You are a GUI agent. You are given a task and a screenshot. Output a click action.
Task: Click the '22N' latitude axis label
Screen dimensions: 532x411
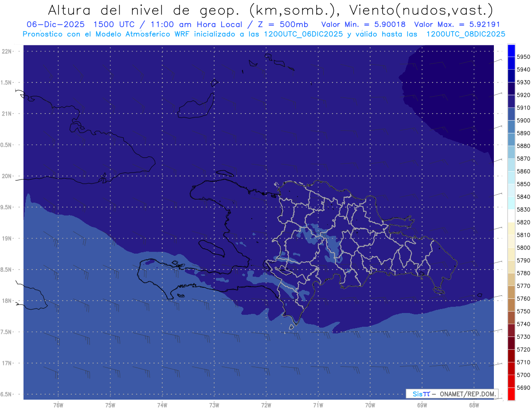(7, 51)
